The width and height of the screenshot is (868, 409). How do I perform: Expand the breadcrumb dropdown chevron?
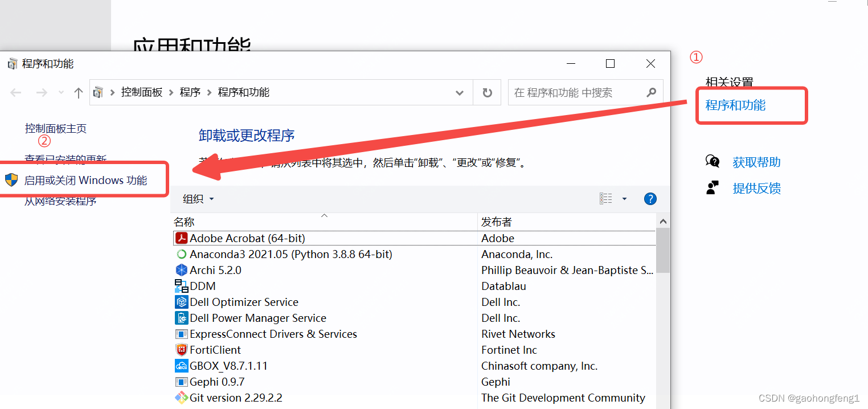tap(459, 92)
